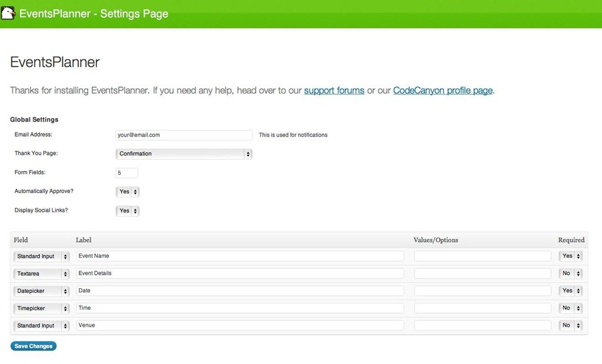Viewport: 602px width, 364px height.
Task: Open the Datepicker field type dropdown
Action: pyautogui.click(x=41, y=291)
